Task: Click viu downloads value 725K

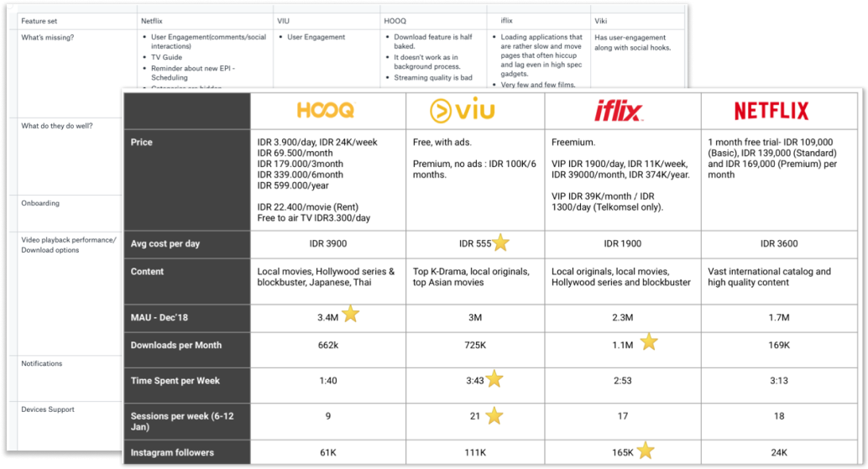Action: 475,345
